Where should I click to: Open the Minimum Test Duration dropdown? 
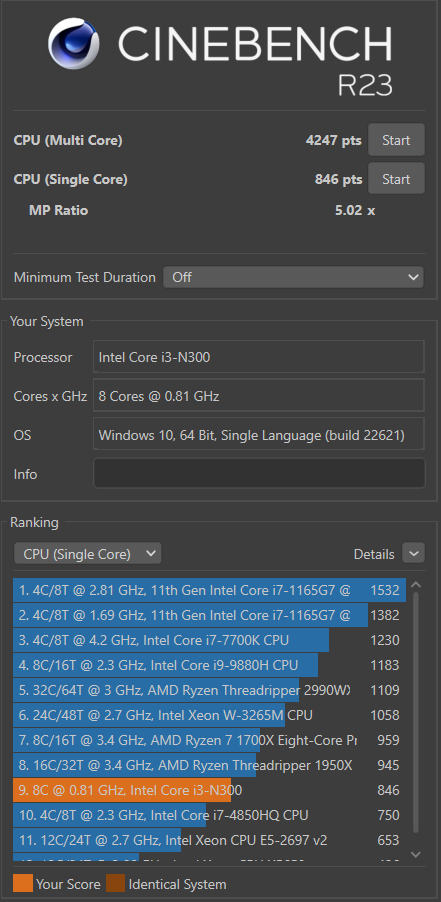[x=293, y=277]
